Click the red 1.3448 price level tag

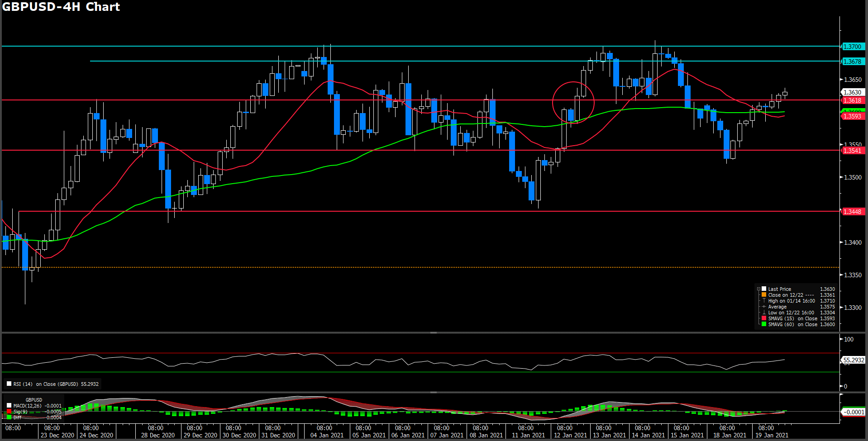click(x=853, y=212)
